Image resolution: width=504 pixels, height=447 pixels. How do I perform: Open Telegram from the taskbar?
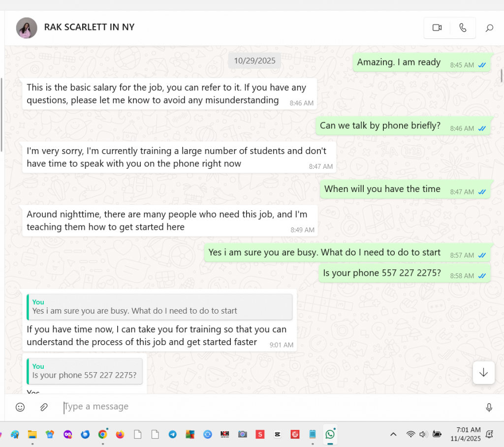(172, 434)
